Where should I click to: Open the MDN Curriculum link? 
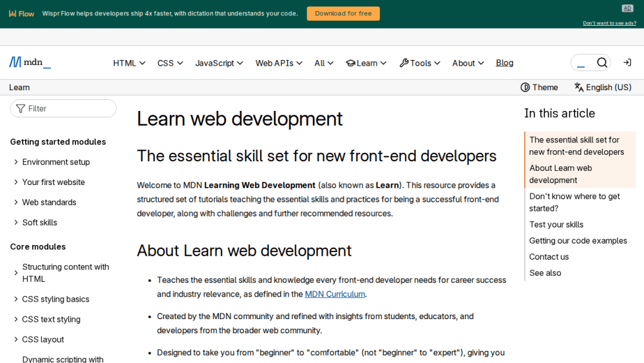point(335,294)
